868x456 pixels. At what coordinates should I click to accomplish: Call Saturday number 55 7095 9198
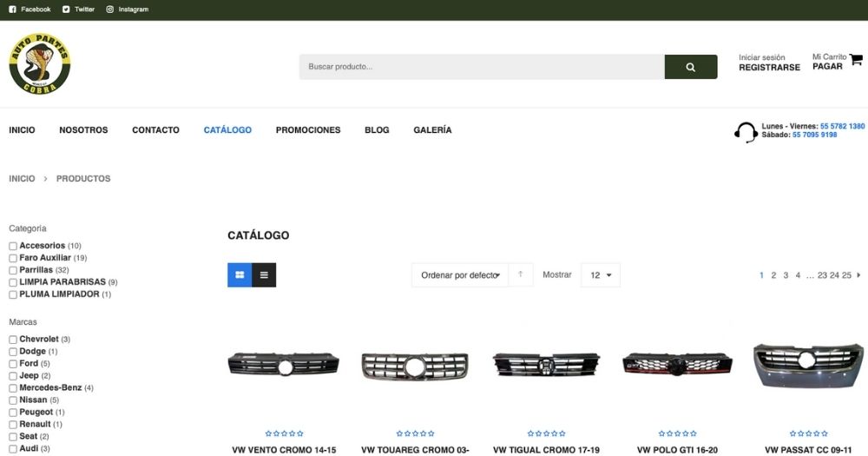(814, 135)
